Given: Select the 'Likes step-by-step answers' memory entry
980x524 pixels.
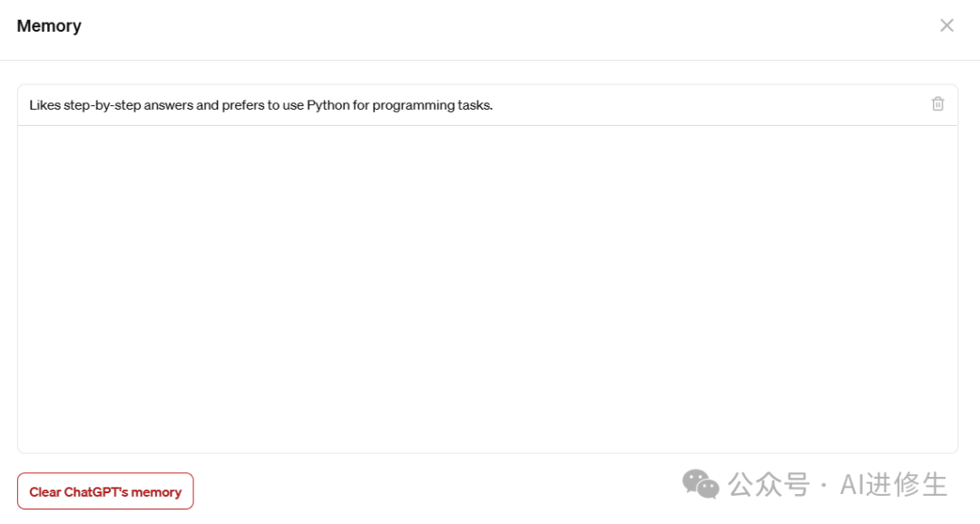Looking at the screenshot, I should tap(487, 105).
